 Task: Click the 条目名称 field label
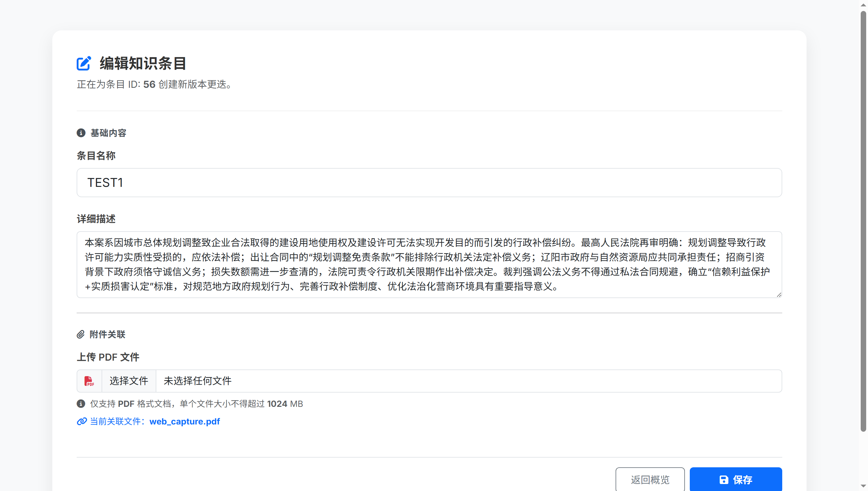[96, 156]
